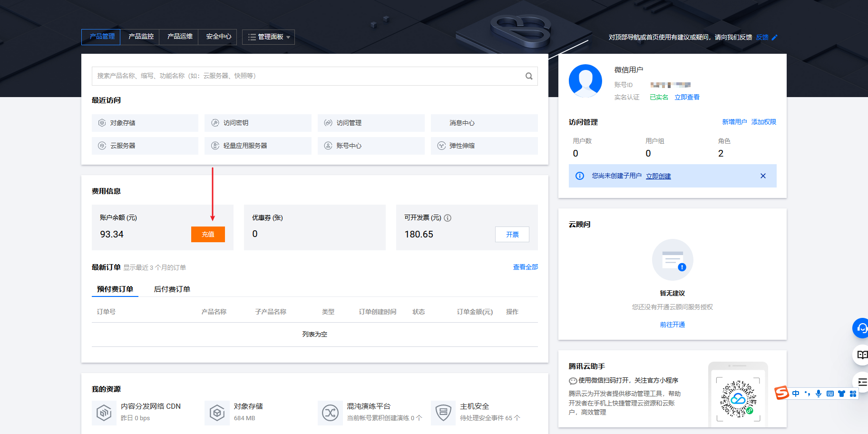
Task: Click the 开票 button
Action: pyautogui.click(x=512, y=235)
